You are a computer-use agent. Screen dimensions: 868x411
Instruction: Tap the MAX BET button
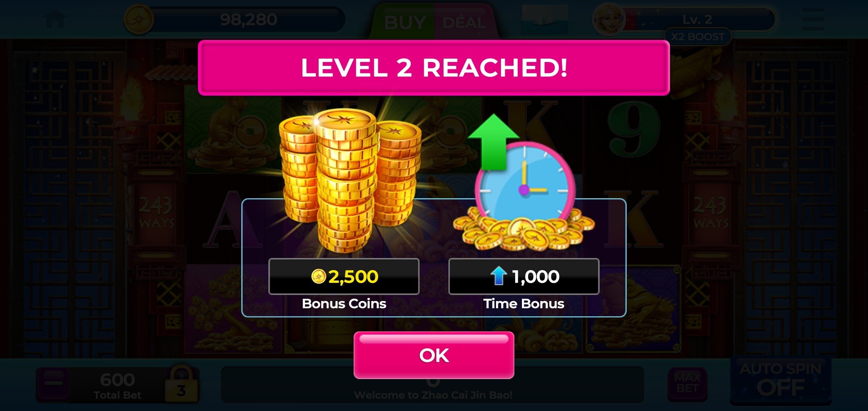(x=688, y=384)
